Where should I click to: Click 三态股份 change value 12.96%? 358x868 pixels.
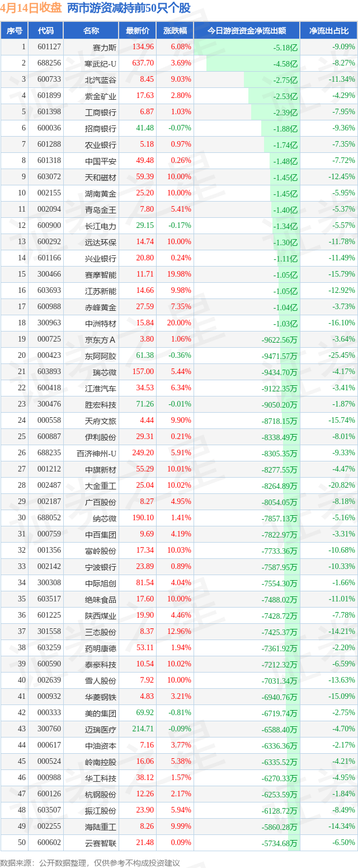pyautogui.click(x=179, y=632)
